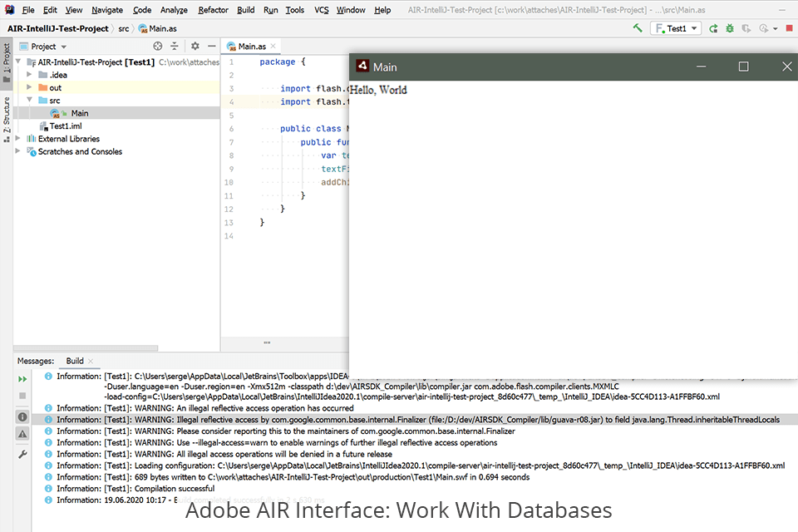
Task: Open the Edit menu
Action: coord(50,10)
